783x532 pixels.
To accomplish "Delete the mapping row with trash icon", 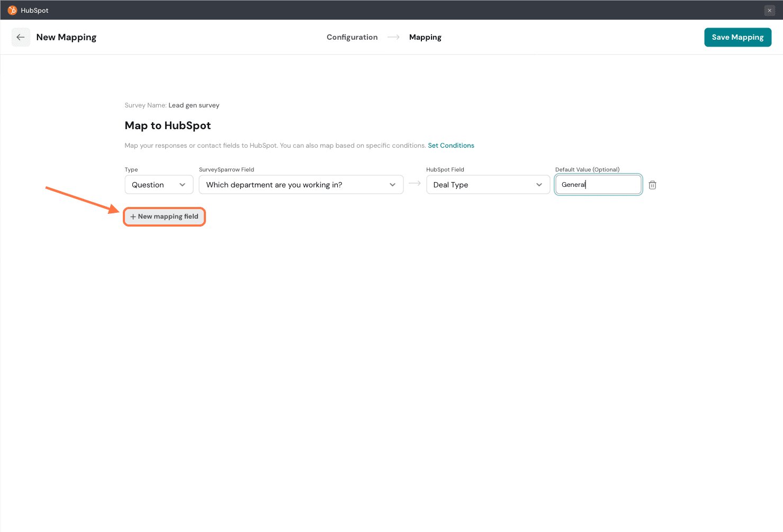I will coord(652,185).
